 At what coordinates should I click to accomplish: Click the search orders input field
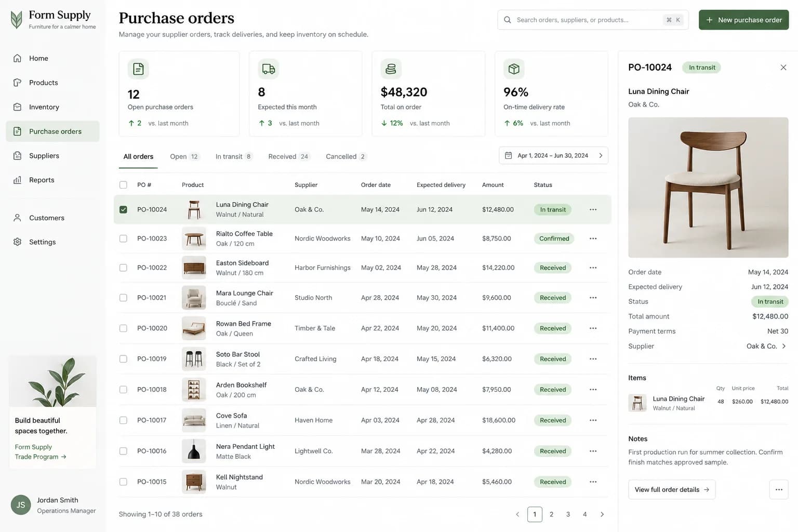point(593,20)
